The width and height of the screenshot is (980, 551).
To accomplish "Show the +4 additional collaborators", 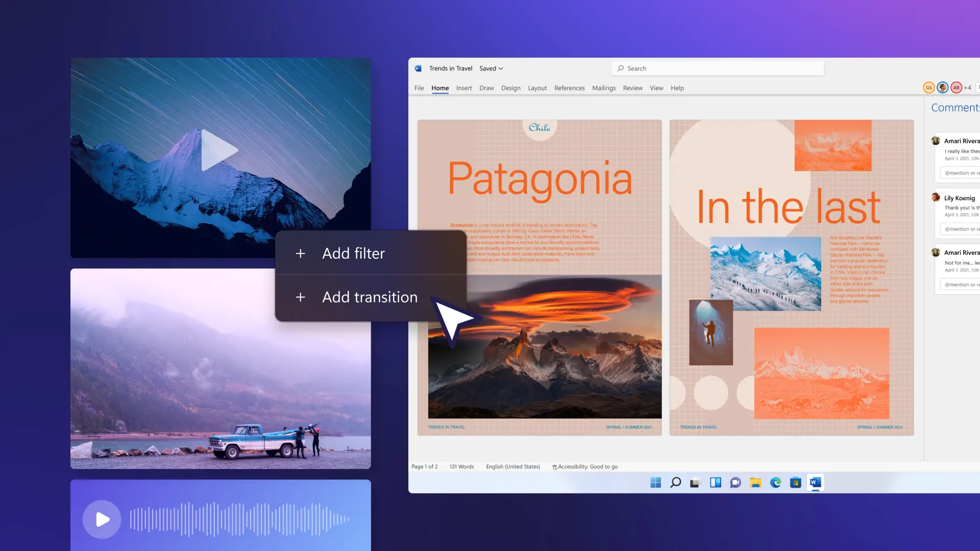I will click(967, 88).
